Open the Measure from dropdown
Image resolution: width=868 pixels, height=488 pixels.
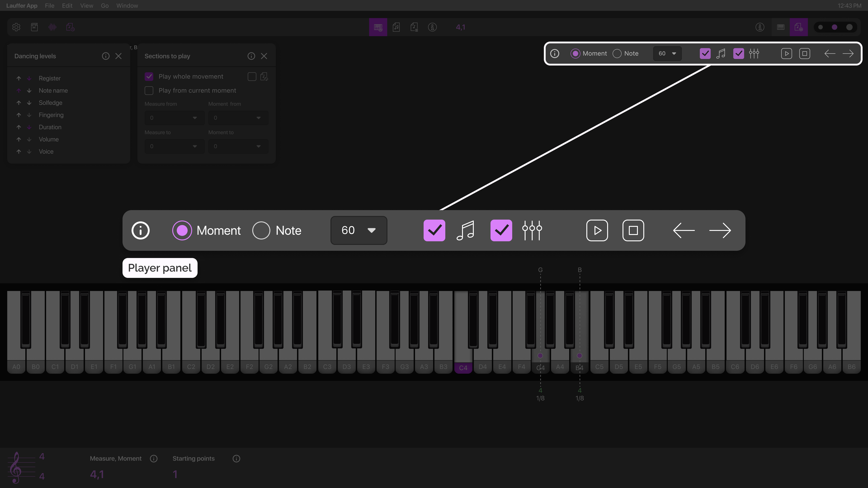coord(175,118)
